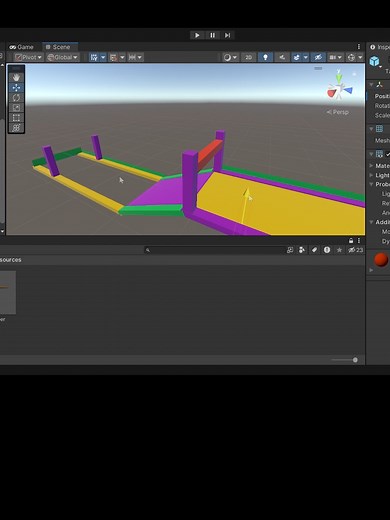Select the combined Transform tool

[x=16, y=128]
